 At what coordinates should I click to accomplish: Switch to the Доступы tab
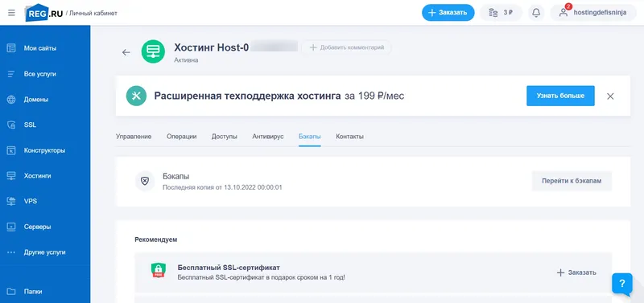tap(225, 137)
